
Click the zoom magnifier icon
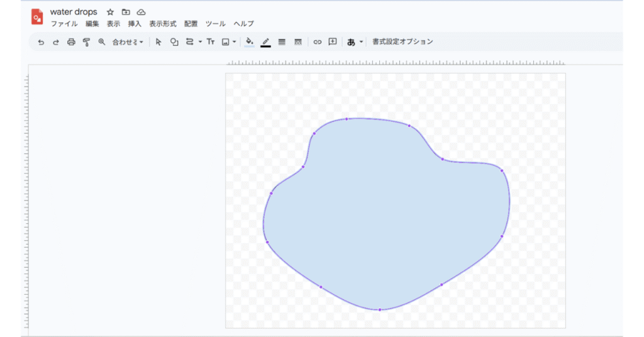pos(101,42)
